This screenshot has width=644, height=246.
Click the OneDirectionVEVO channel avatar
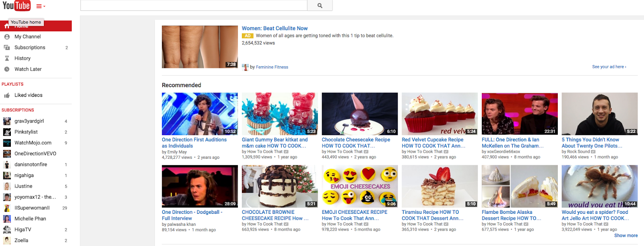(7, 154)
